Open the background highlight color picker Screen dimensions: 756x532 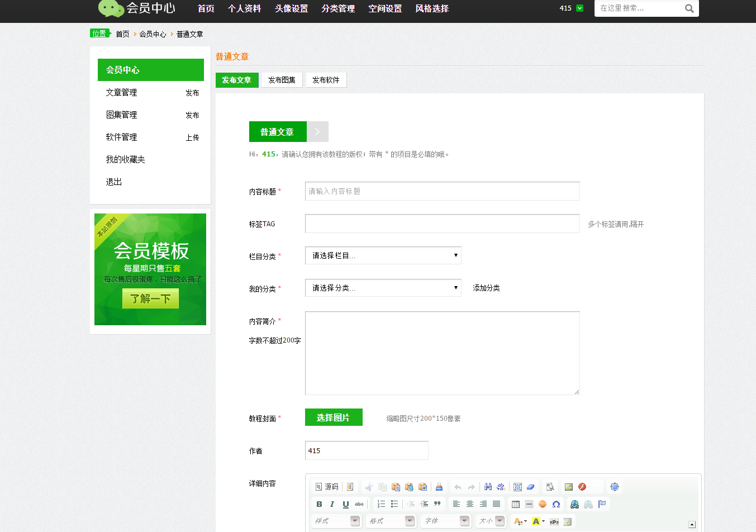point(538,521)
